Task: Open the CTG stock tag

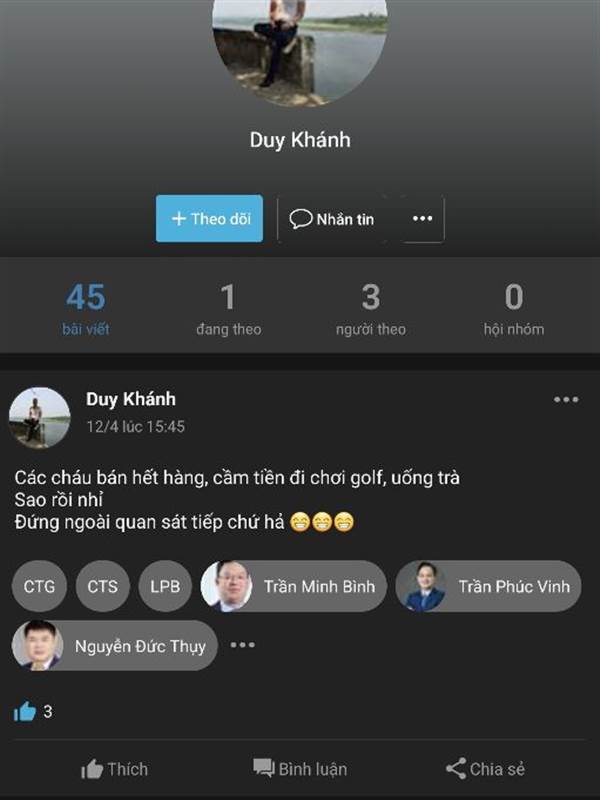Action: point(39,586)
